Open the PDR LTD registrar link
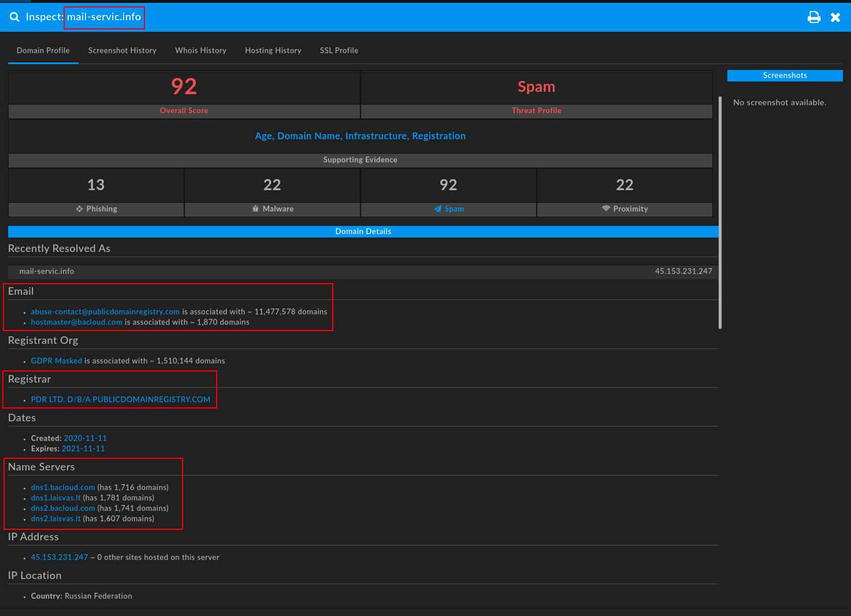The image size is (851, 616). point(120,399)
